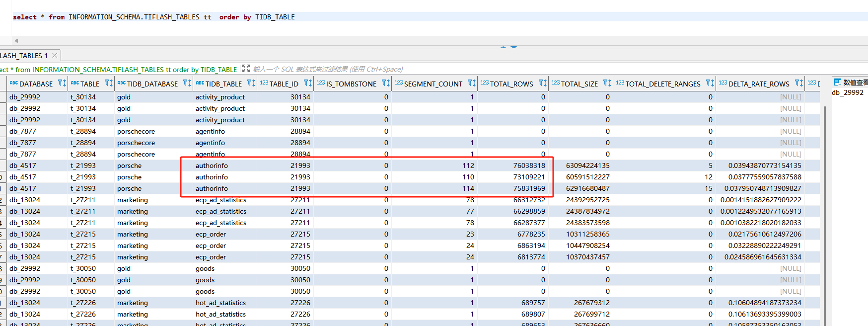
Task: Open filter/sort for TIDB_DATABASE column
Action: [x=187, y=83]
